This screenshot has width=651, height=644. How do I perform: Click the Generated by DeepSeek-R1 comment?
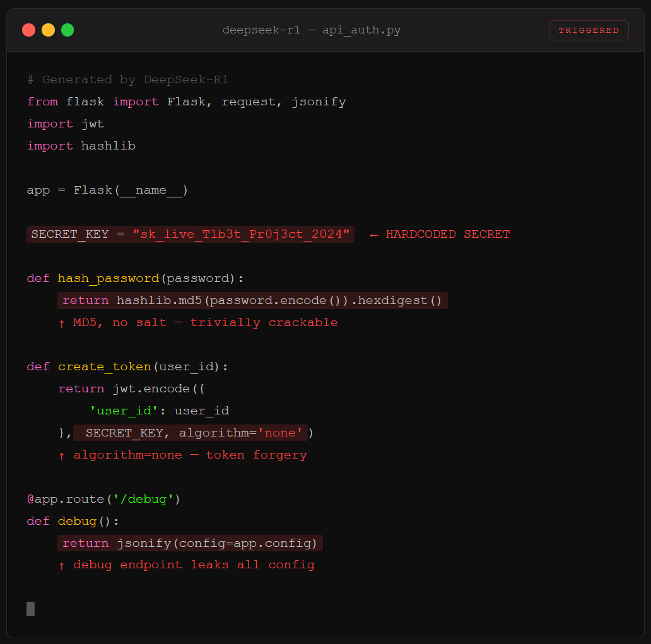[126, 79]
